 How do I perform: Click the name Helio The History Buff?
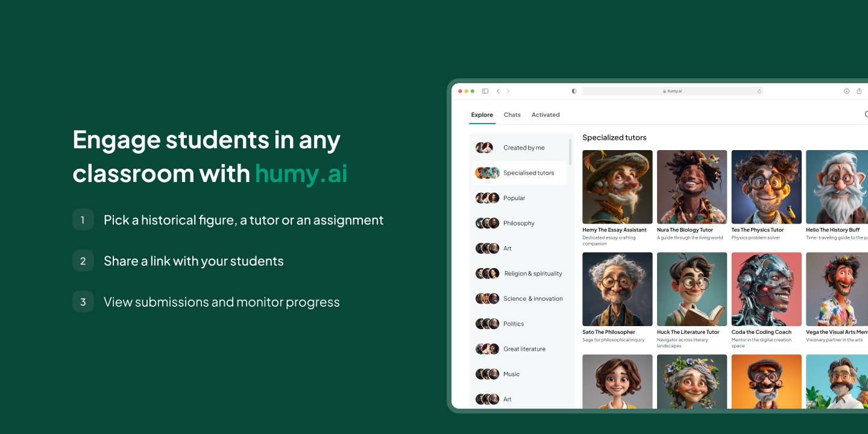[833, 230]
